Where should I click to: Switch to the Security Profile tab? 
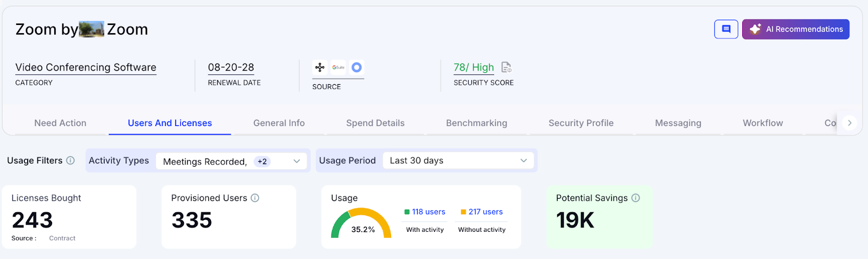coord(581,123)
